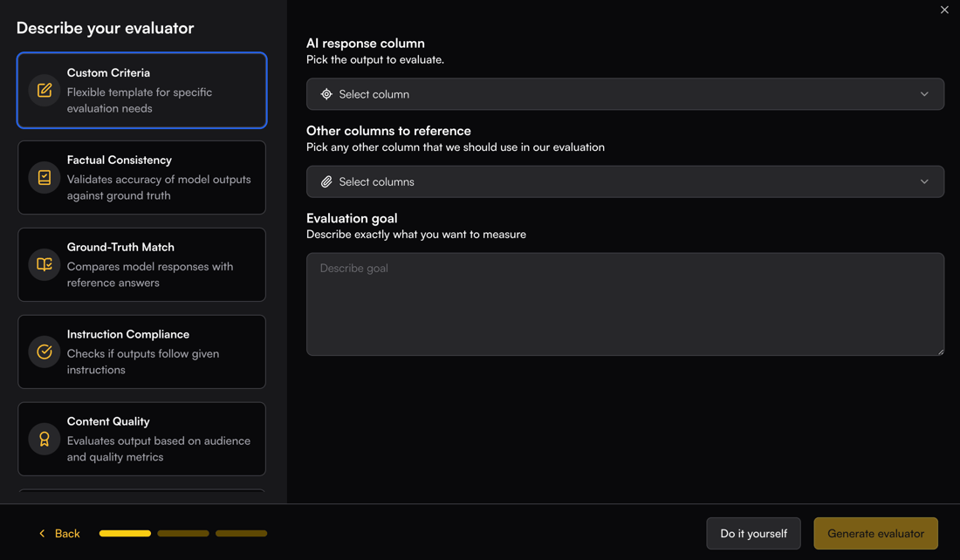The height and width of the screenshot is (560, 960).
Task: Click 'Pick the output to evaluate.' text
Action: [375, 60]
